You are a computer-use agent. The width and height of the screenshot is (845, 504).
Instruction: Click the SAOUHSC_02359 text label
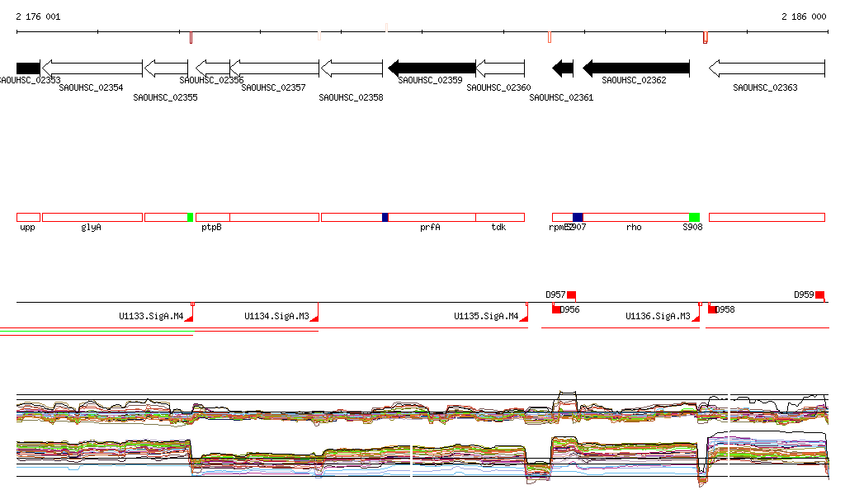click(430, 80)
